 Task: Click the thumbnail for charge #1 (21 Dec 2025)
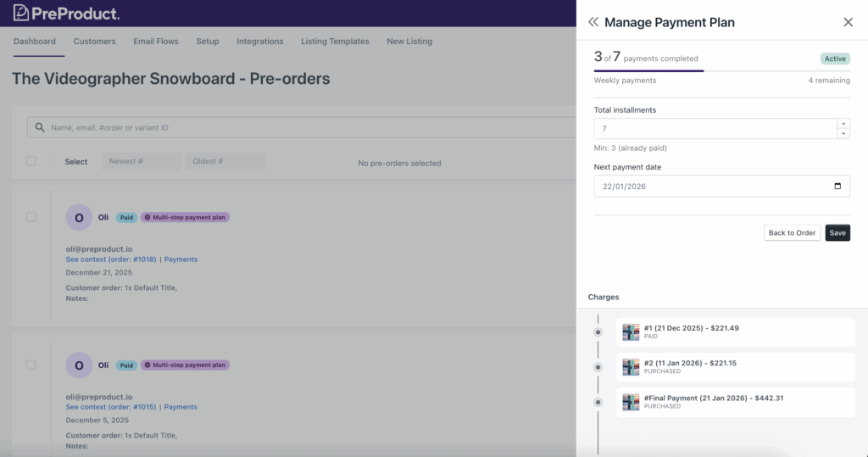tap(631, 332)
